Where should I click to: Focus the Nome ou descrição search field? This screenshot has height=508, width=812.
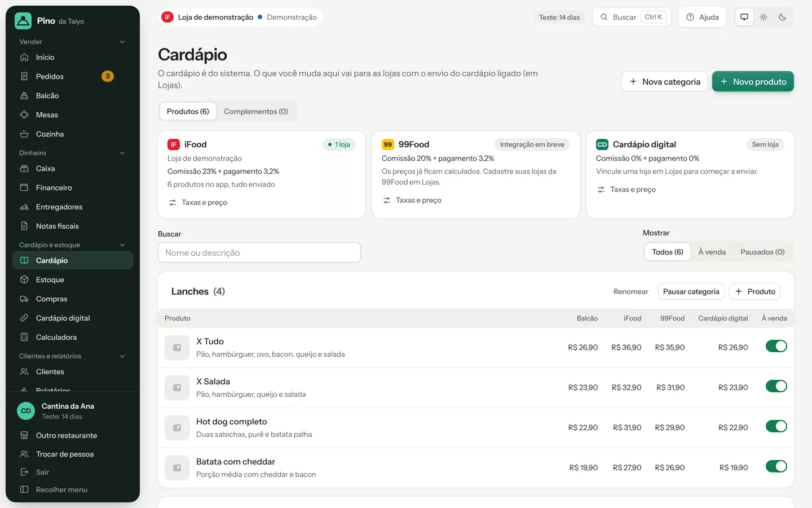coord(259,252)
